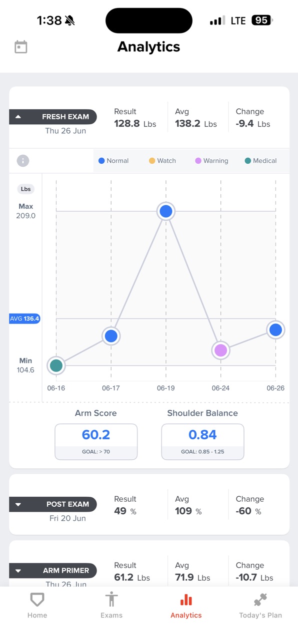298x644 pixels.
Task: Expand the POST EXAM section
Action: 53,504
